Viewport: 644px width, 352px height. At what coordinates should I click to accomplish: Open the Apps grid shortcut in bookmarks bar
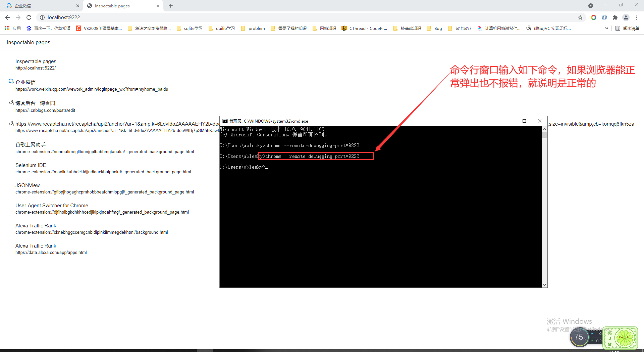13,28
